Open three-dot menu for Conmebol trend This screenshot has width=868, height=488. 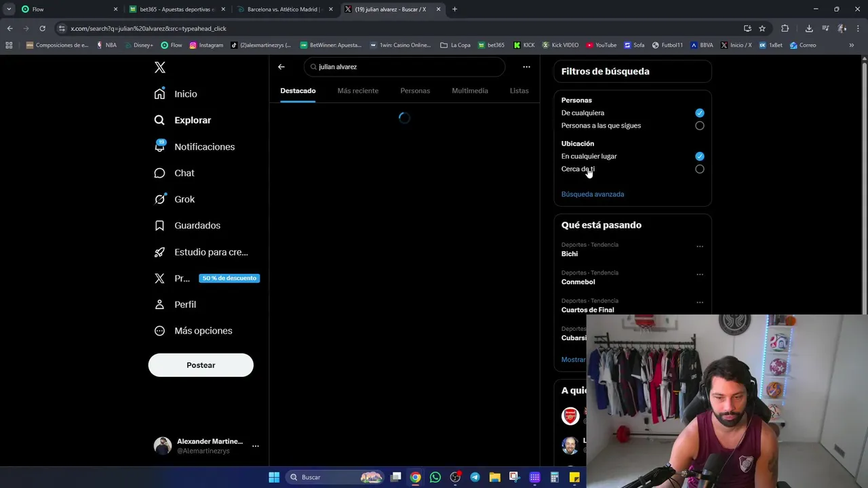700,274
